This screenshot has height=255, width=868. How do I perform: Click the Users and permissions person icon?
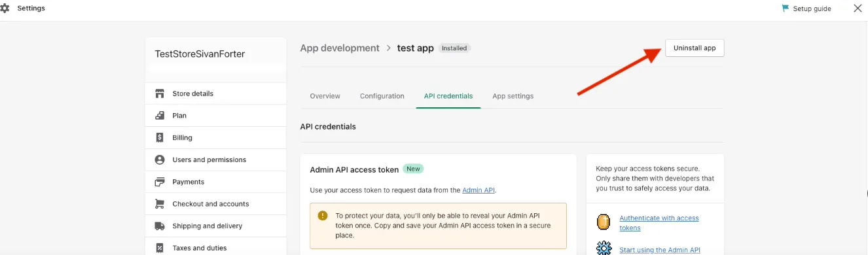click(x=160, y=160)
